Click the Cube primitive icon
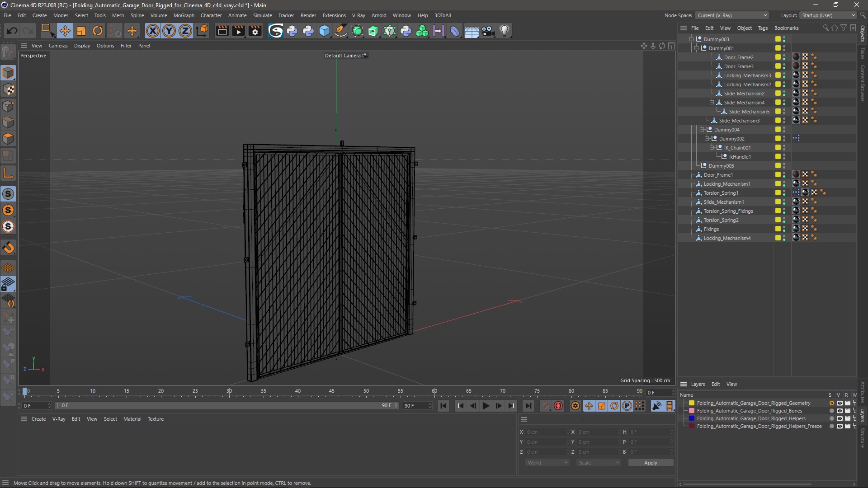Viewport: 868px width, 488px height. coord(325,31)
